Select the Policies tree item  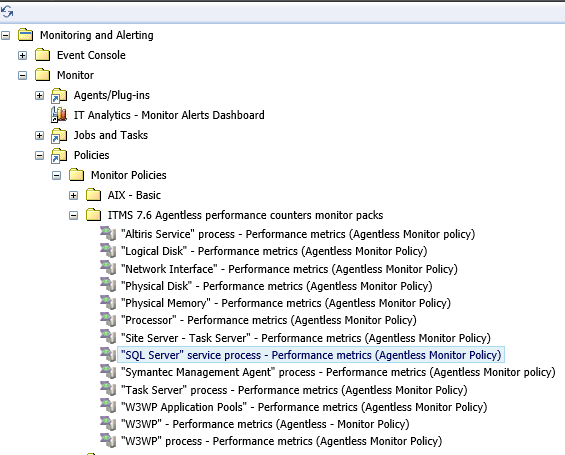pyautogui.click(x=92, y=155)
